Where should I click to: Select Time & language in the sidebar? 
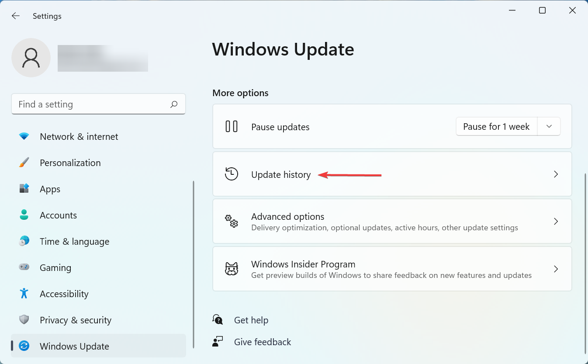click(74, 241)
